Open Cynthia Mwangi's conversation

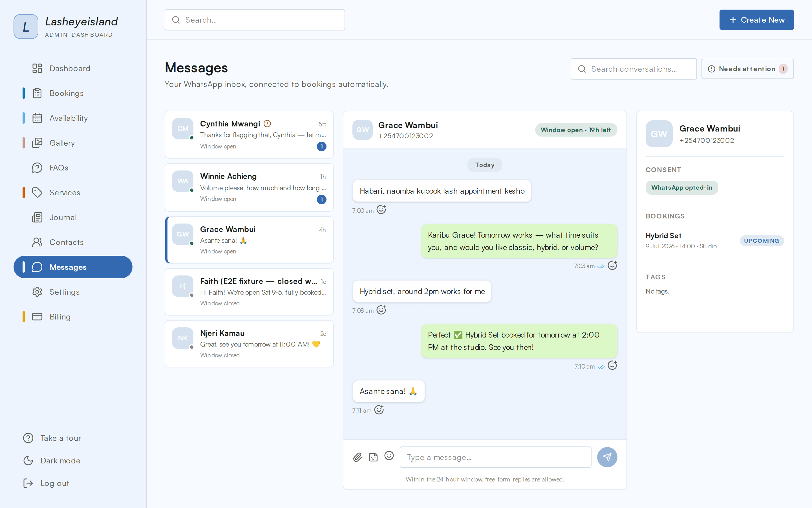pyautogui.click(x=249, y=135)
